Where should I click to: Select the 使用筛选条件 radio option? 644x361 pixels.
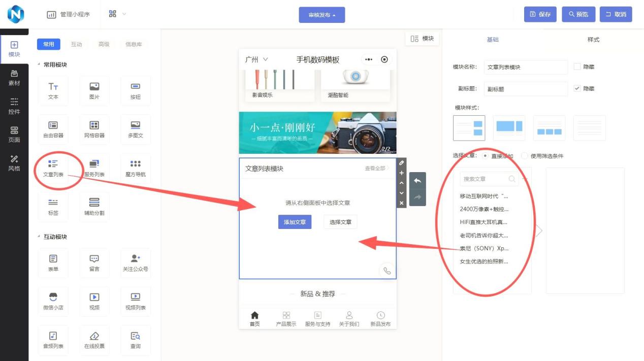pos(525,156)
